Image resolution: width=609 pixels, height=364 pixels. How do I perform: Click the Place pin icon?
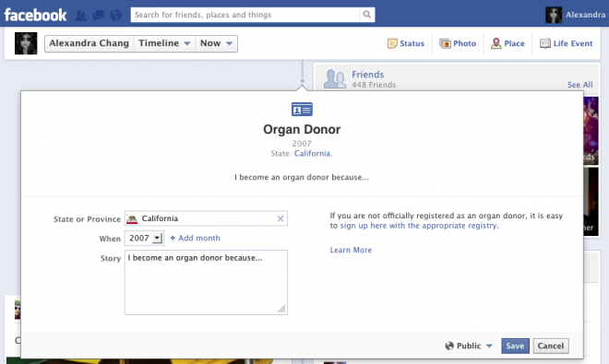click(496, 43)
